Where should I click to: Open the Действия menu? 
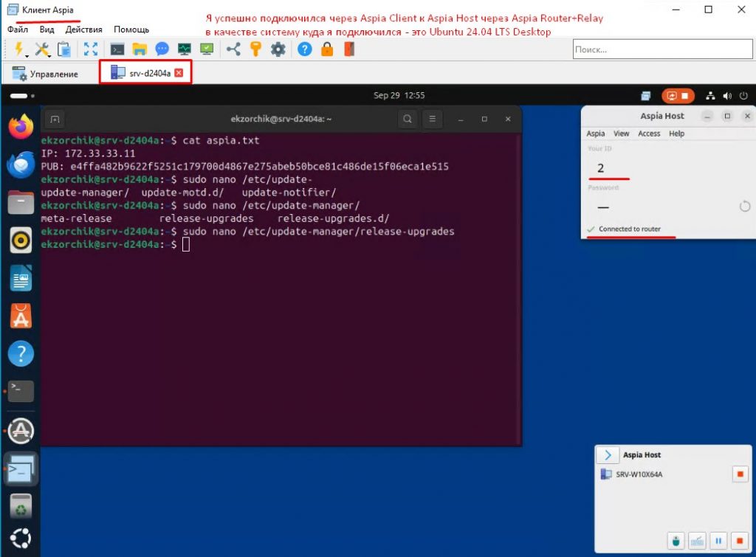click(84, 30)
